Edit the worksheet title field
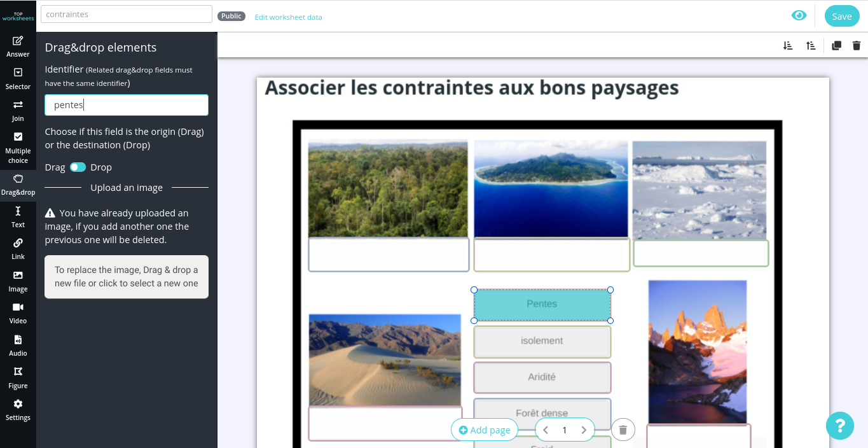Screen dimensions: 868x448 [127, 14]
